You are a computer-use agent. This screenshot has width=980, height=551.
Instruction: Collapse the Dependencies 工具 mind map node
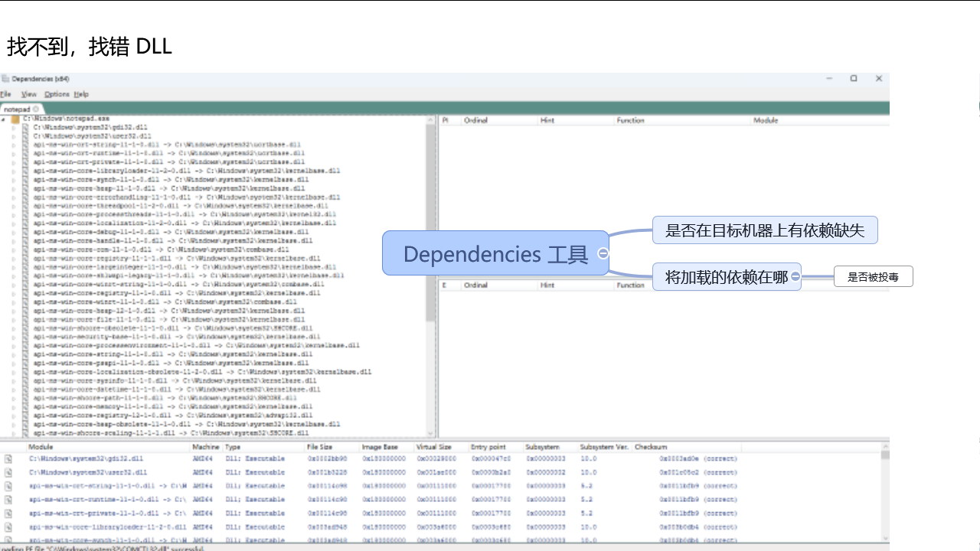tap(603, 253)
